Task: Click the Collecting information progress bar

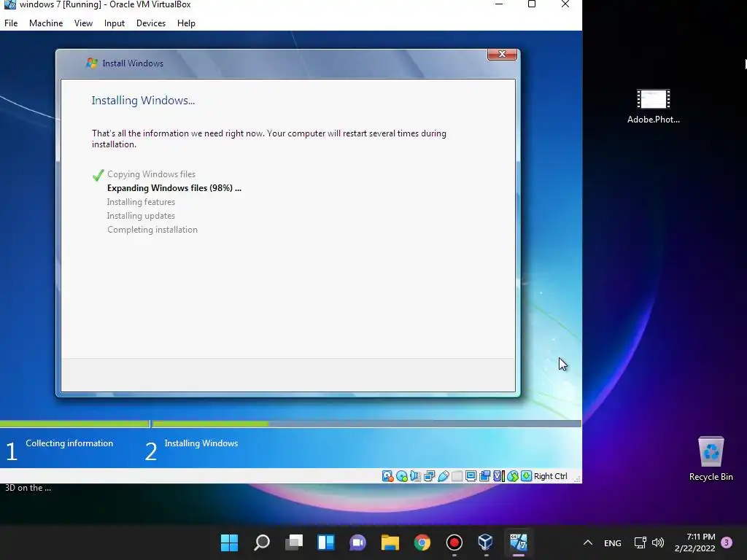Action: (75, 424)
